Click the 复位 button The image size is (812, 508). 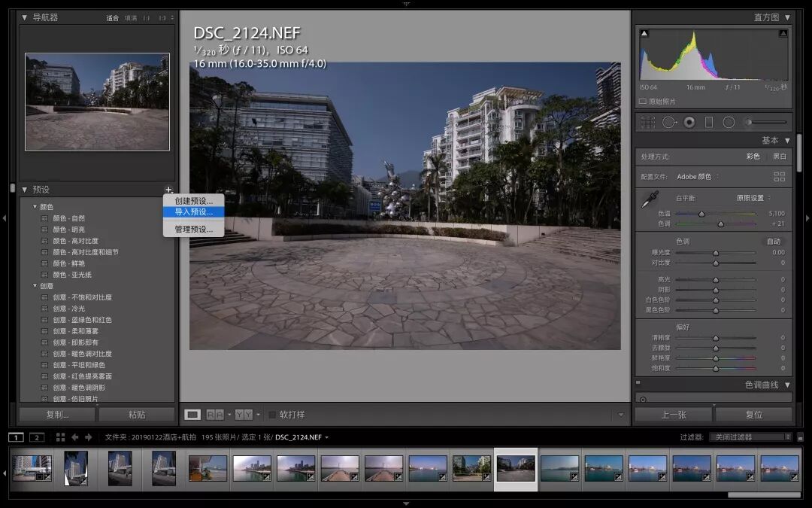tap(754, 415)
